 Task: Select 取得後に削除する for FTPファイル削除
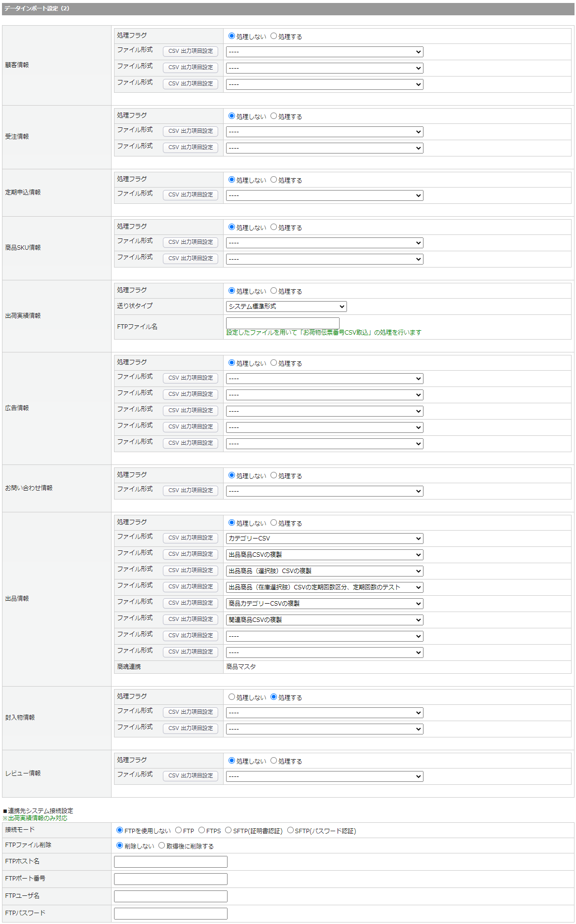point(161,846)
